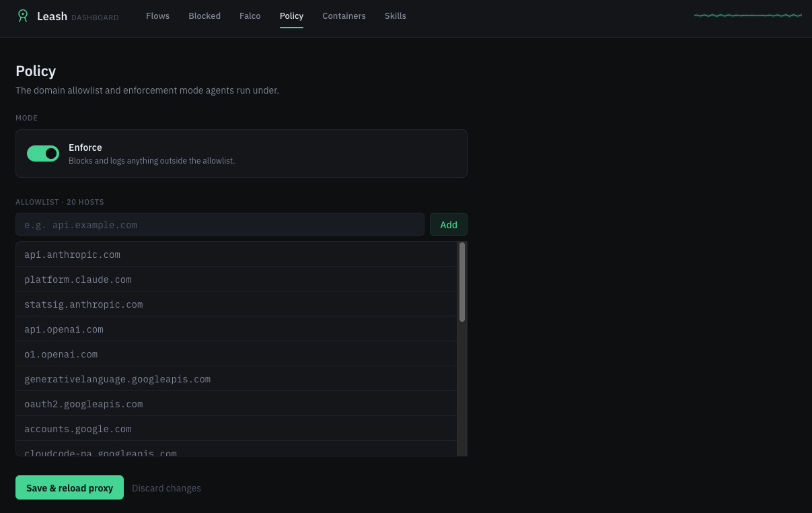Select the platform.claude.com row
This screenshot has height=513, width=812.
point(236,279)
